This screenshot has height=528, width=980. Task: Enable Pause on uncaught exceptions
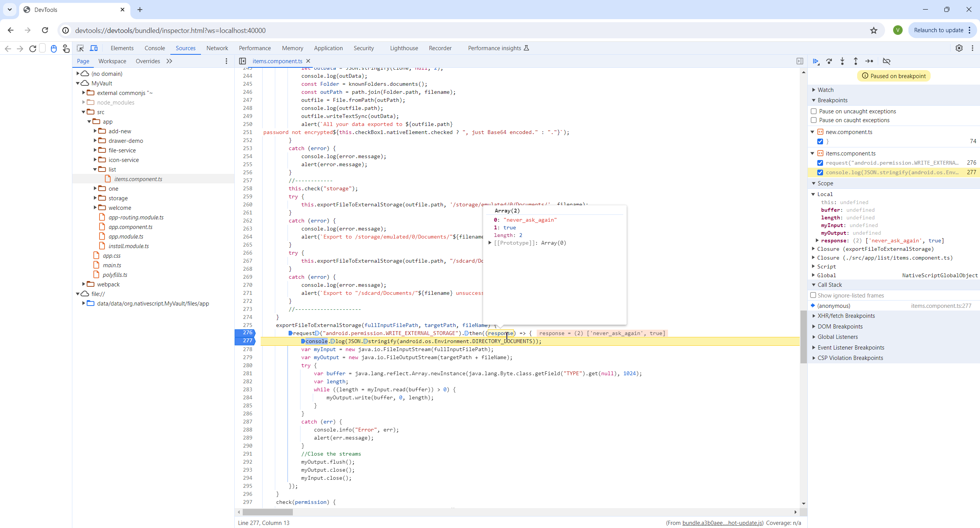(814, 111)
